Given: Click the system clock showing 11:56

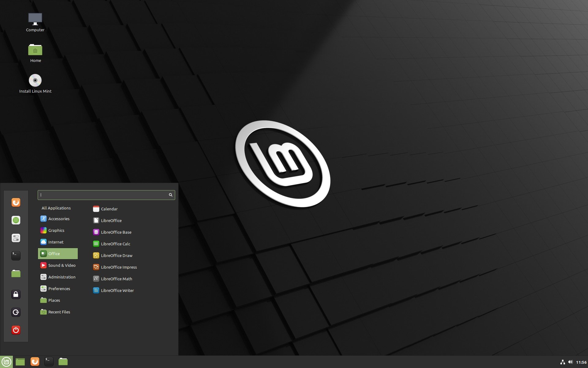Looking at the screenshot, I should tap(579, 361).
